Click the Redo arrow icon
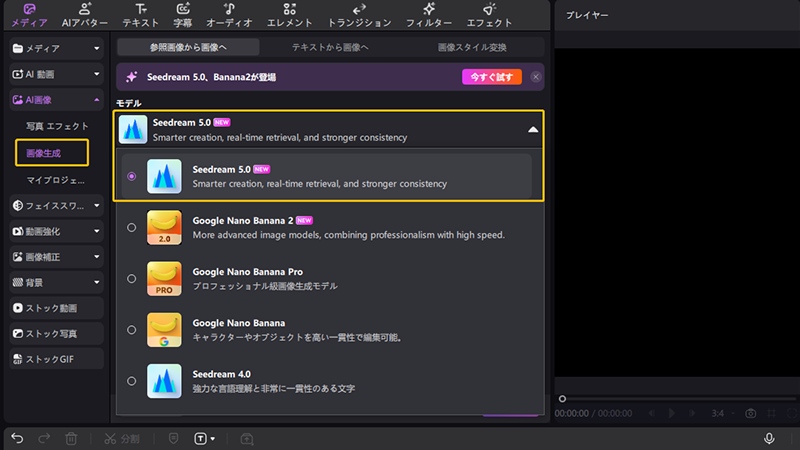The height and width of the screenshot is (450, 800). pyautogui.click(x=44, y=438)
